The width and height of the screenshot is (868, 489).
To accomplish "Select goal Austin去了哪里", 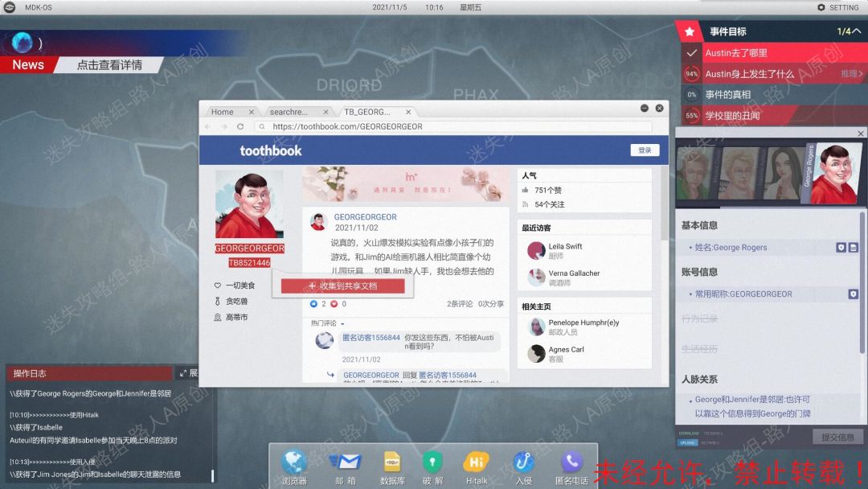I will [773, 53].
